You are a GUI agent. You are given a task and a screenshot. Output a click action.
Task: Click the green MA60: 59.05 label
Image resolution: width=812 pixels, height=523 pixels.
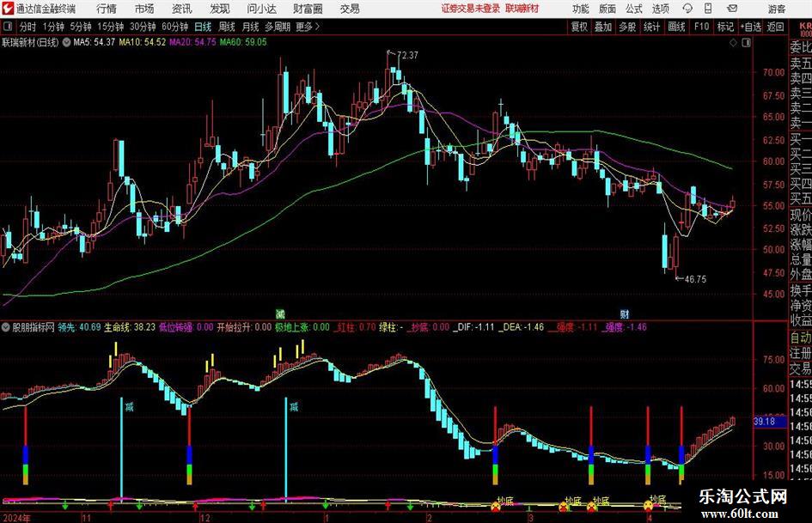coord(243,42)
